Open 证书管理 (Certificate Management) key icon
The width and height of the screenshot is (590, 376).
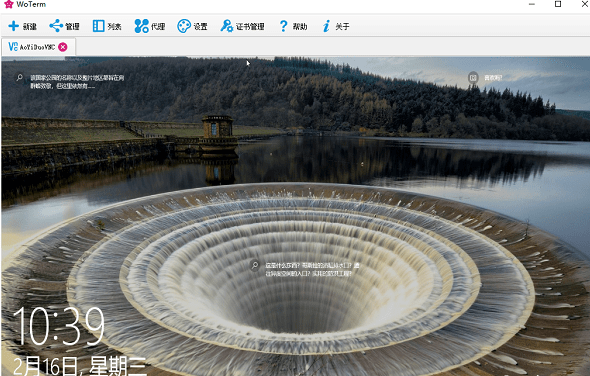pos(227,26)
